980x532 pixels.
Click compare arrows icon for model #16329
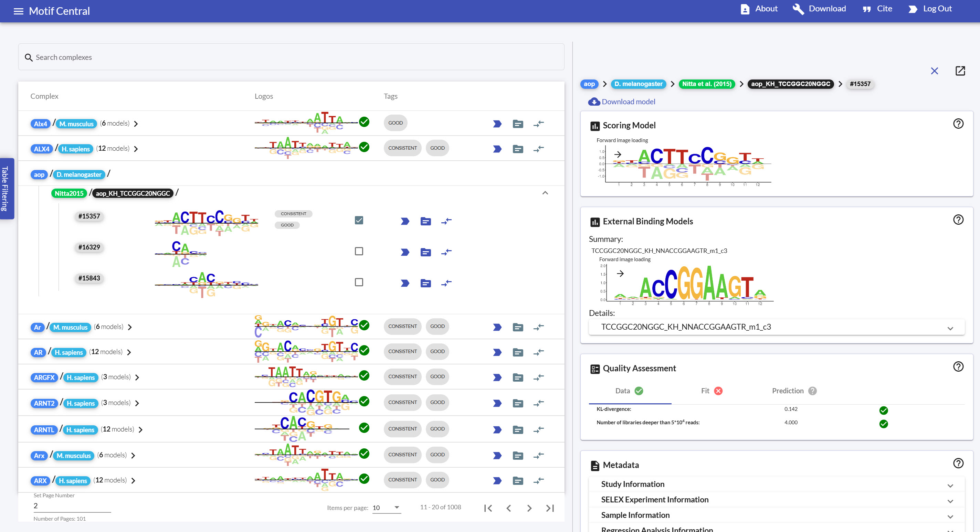click(446, 252)
